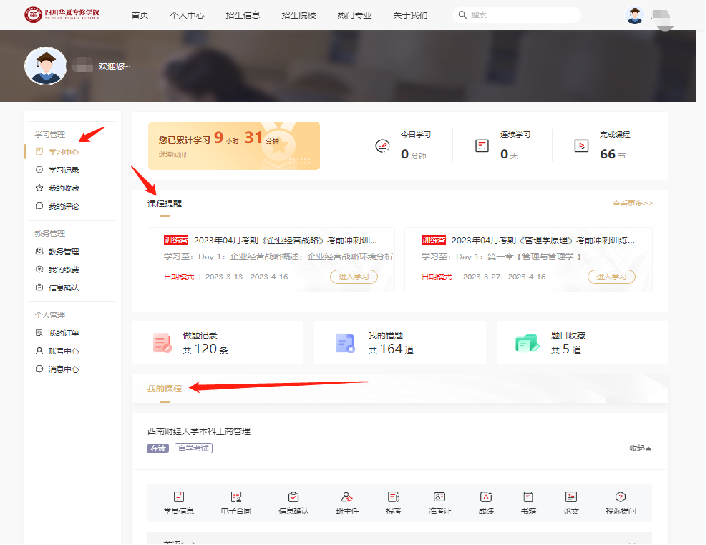Open 我的收藏 star item in sidebar

[63, 188]
